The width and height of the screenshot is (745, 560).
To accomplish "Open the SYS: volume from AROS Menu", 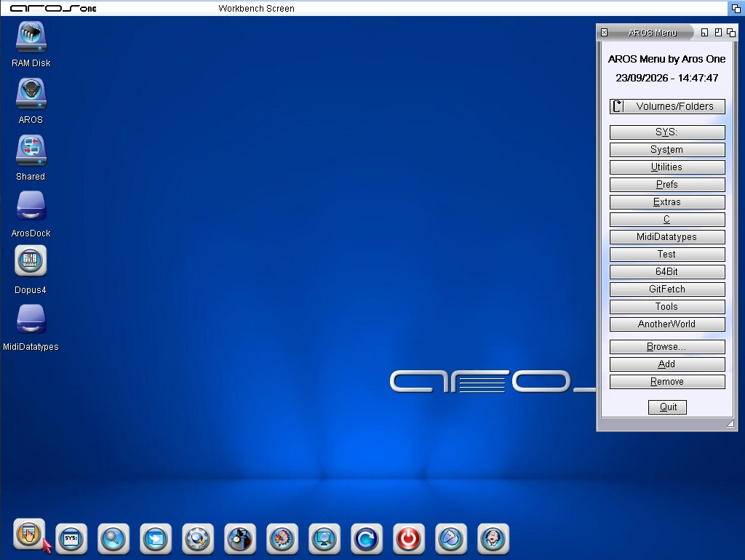I will click(667, 132).
